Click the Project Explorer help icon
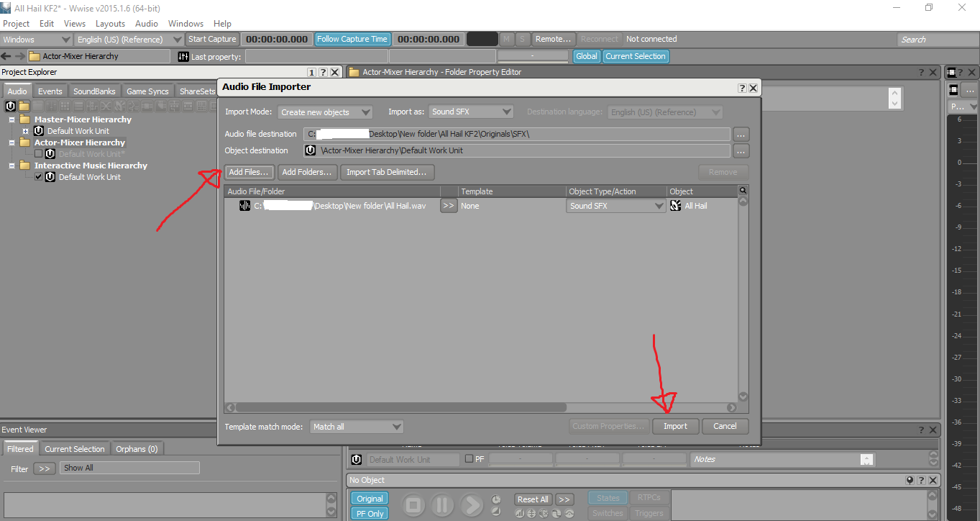 coord(324,72)
